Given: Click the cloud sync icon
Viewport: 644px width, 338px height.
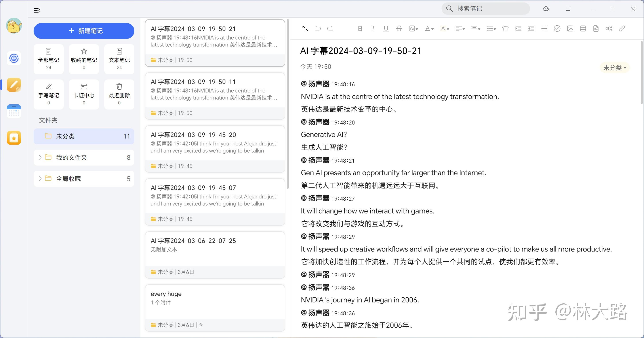Looking at the screenshot, I should point(546,9).
